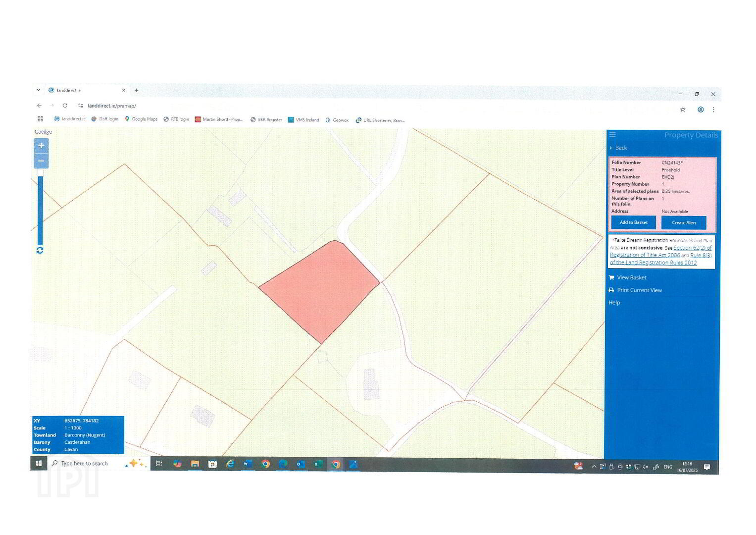The width and height of the screenshot is (756, 535).
Task: Open the Chrome profile icon
Action: pyautogui.click(x=701, y=109)
